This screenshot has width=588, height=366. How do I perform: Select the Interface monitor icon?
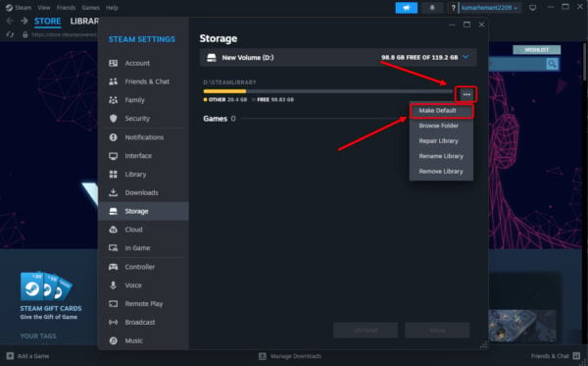pyautogui.click(x=114, y=156)
